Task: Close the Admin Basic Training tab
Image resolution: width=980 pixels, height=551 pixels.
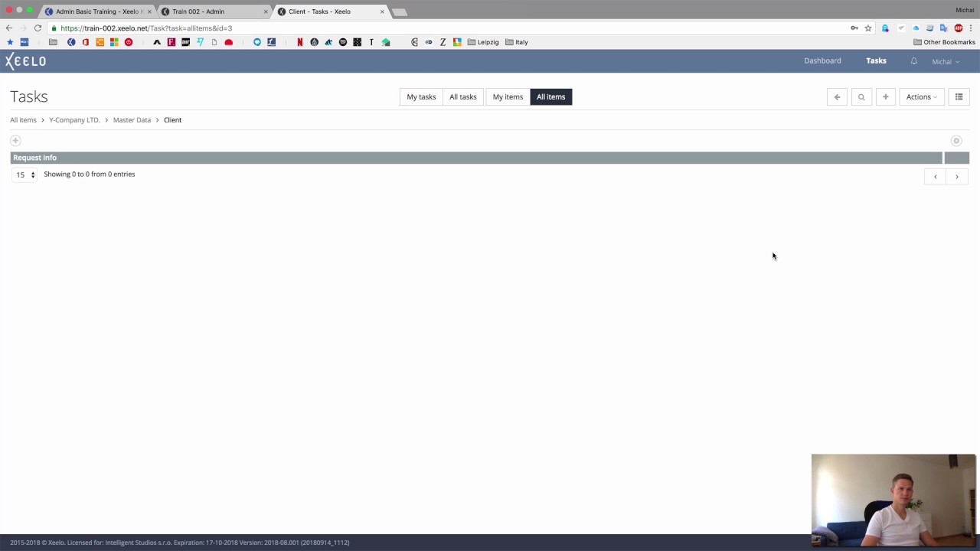Action: [x=149, y=11]
